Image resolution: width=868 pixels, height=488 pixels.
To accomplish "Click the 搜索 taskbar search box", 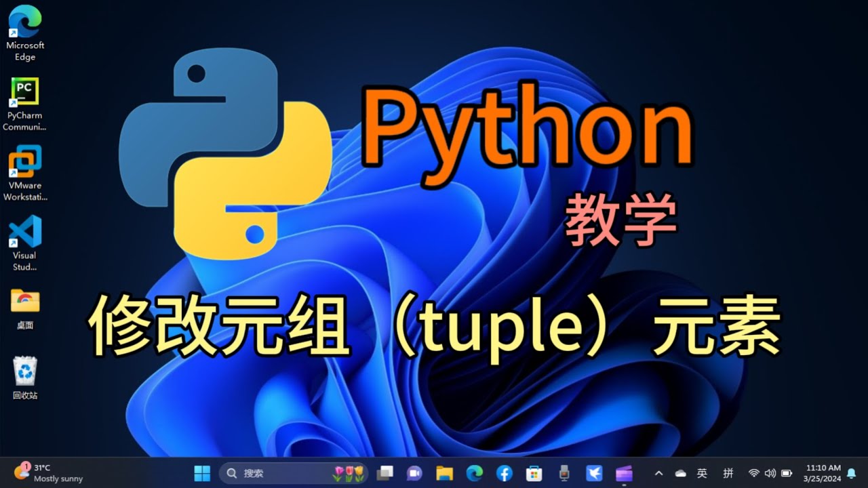I will (x=294, y=472).
